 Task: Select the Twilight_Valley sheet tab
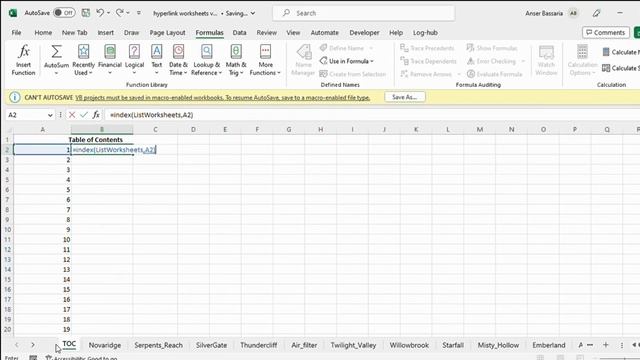pos(353,345)
